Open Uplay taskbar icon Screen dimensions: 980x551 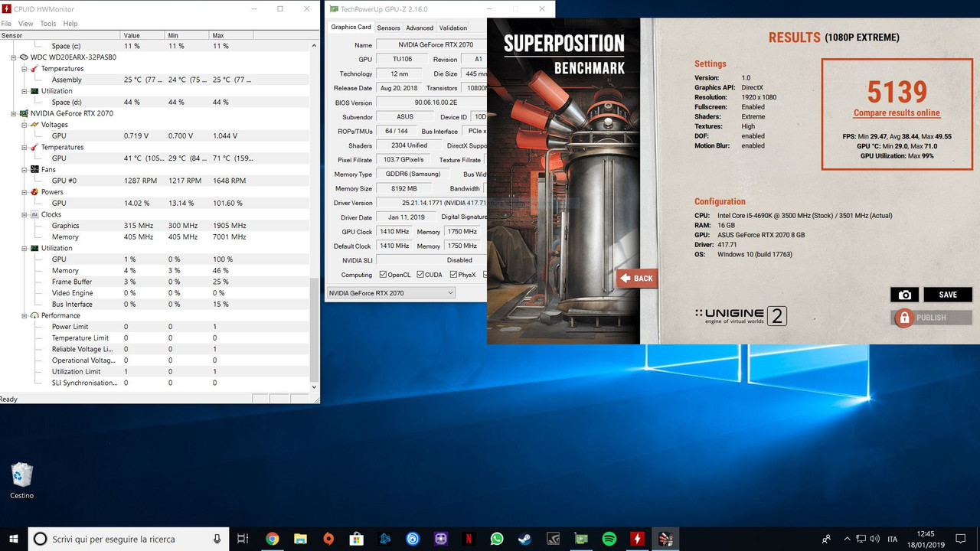pos(413,539)
